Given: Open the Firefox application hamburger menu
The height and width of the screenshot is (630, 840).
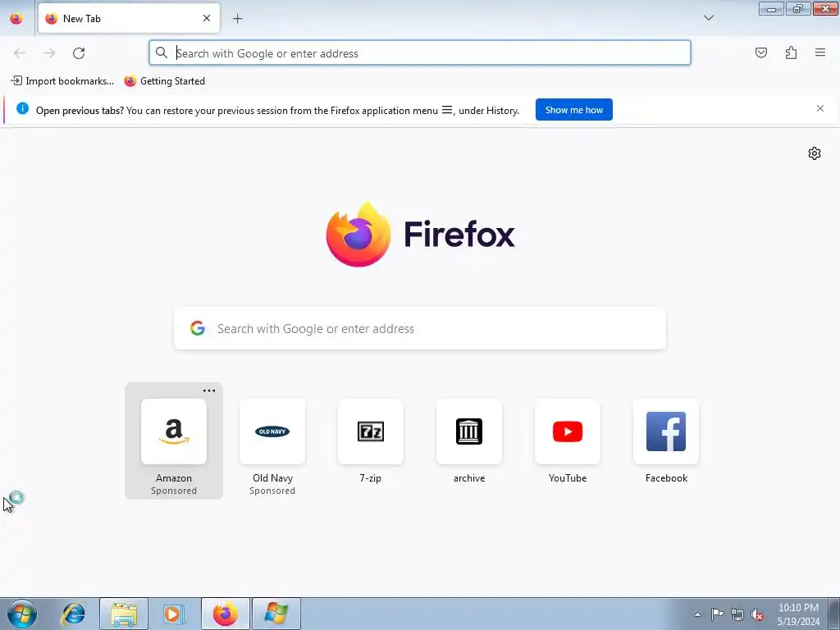Looking at the screenshot, I should (820, 52).
